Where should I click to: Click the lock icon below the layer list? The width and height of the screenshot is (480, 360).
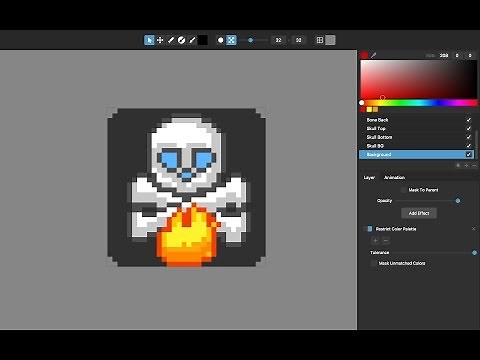click(x=459, y=165)
